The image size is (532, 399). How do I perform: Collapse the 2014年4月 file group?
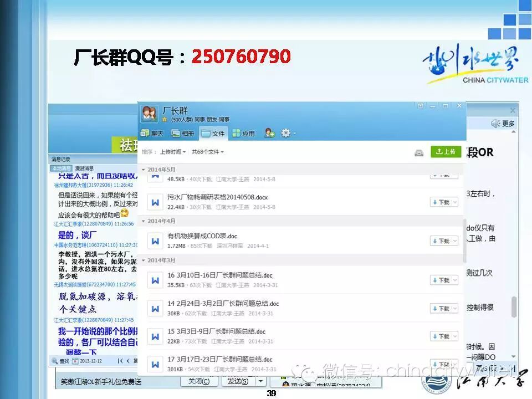(143, 221)
